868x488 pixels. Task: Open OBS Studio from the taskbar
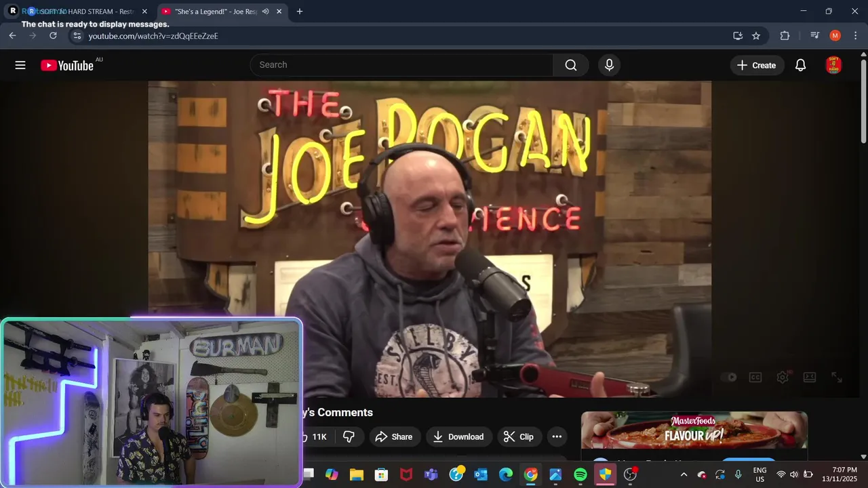pos(630,474)
